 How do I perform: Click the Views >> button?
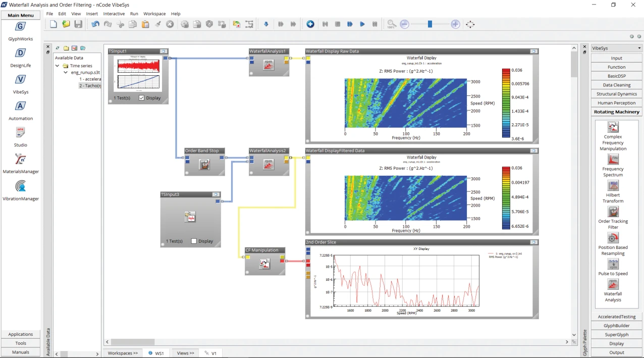(185, 353)
